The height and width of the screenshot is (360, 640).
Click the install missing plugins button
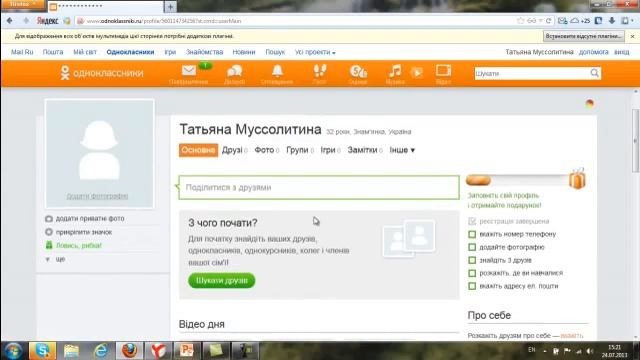(x=584, y=36)
